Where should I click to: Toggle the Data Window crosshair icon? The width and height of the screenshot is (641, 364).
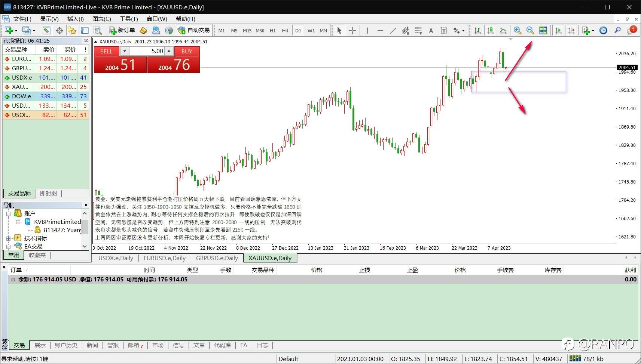tap(59, 30)
